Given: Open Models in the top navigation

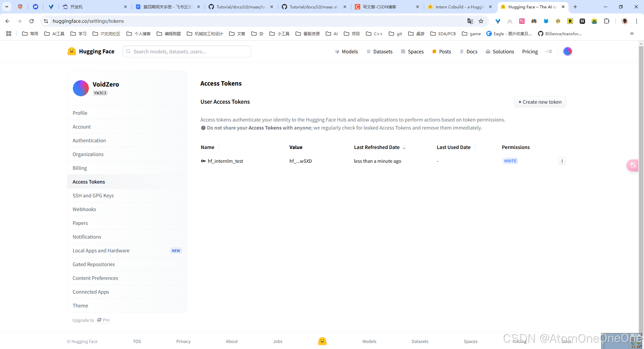Looking at the screenshot, I should point(346,51).
